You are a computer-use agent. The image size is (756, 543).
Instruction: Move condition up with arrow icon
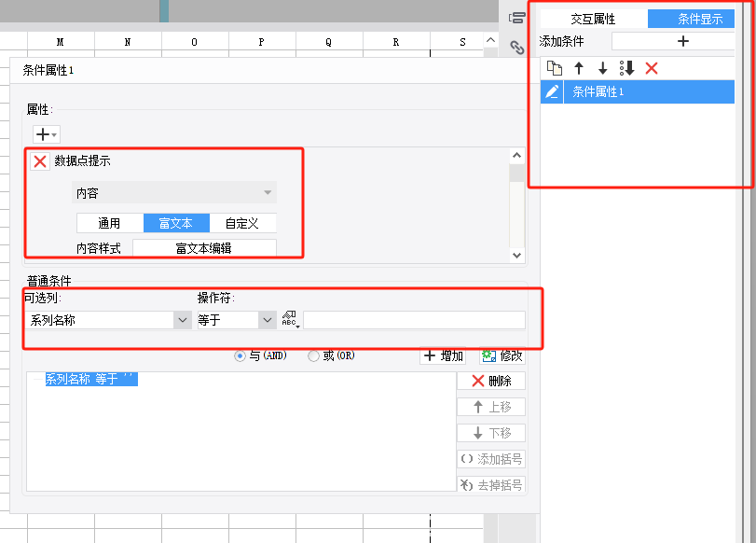(x=579, y=68)
